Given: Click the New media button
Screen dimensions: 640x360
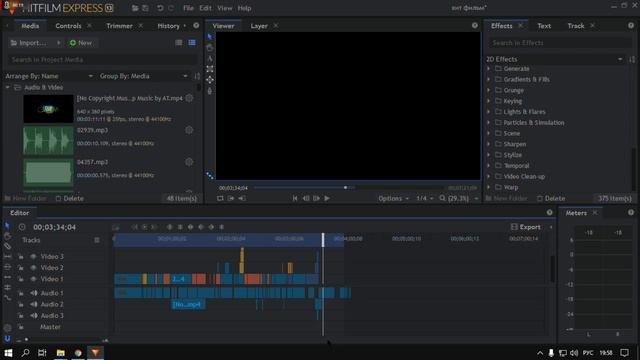Looking at the screenshot, I should click(x=81, y=43).
